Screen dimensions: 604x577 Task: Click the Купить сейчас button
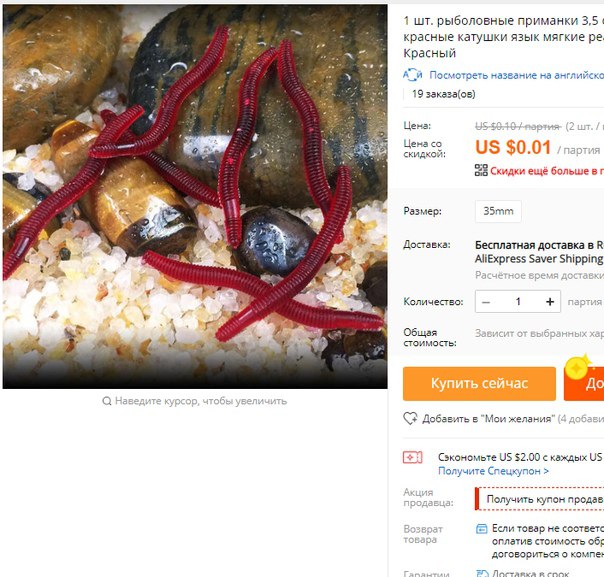coord(479,384)
